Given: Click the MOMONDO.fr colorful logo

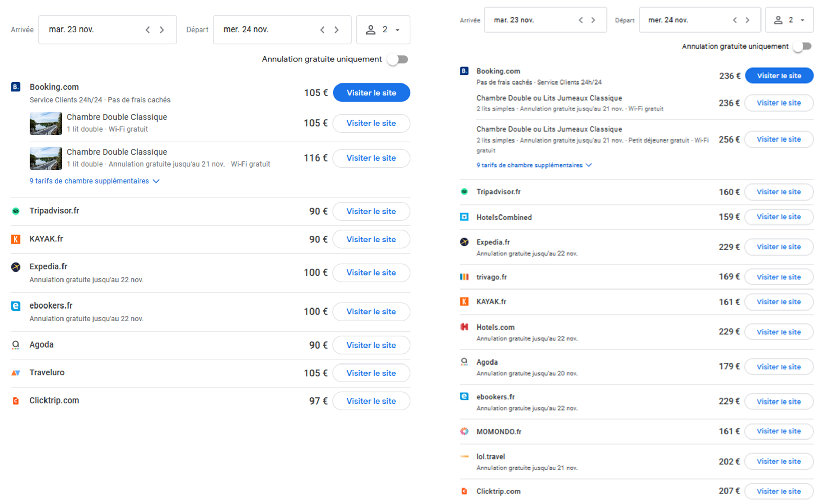Looking at the screenshot, I should (x=464, y=432).
